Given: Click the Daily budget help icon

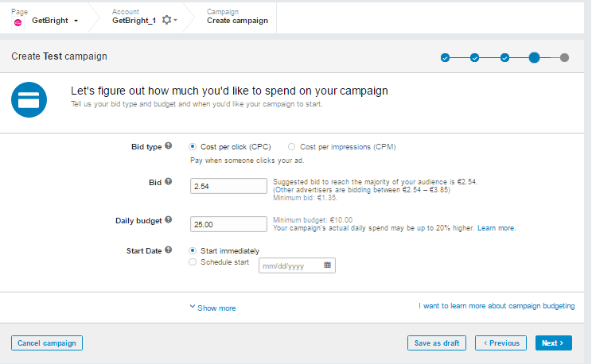Looking at the screenshot, I should pos(168,220).
